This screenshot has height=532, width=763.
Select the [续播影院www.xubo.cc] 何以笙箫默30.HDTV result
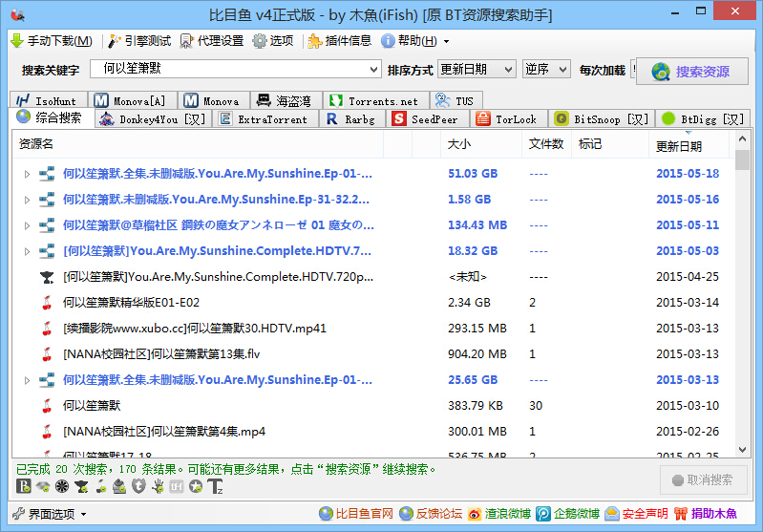point(195,329)
